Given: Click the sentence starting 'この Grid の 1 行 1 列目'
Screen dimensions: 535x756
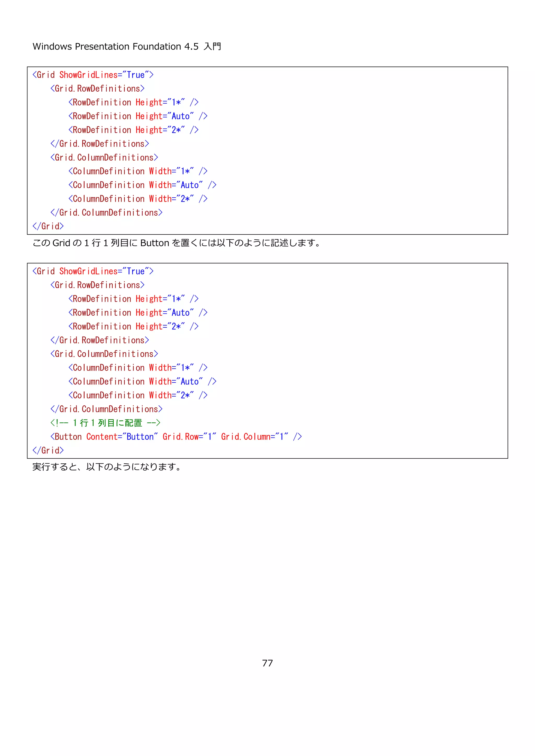Looking at the screenshot, I should coord(177,243).
